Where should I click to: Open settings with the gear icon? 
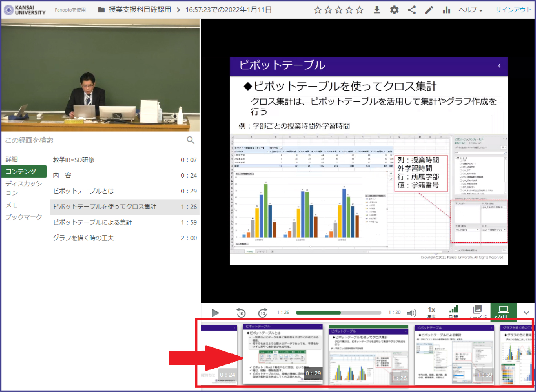point(394,10)
